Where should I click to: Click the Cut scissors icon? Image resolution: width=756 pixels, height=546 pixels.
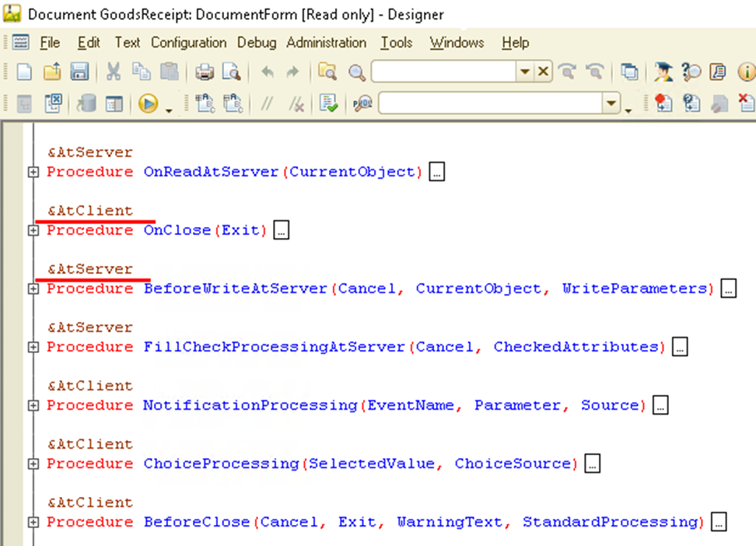pos(114,72)
